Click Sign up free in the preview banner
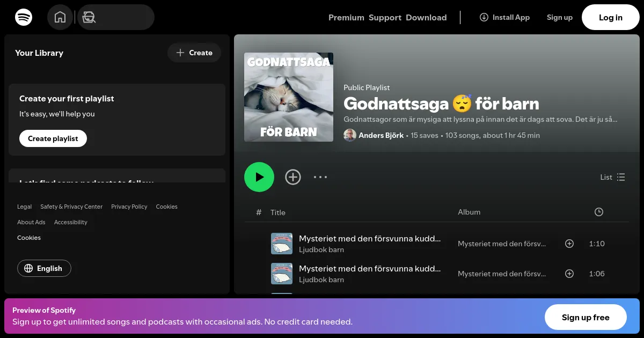644x338 pixels. (x=586, y=317)
